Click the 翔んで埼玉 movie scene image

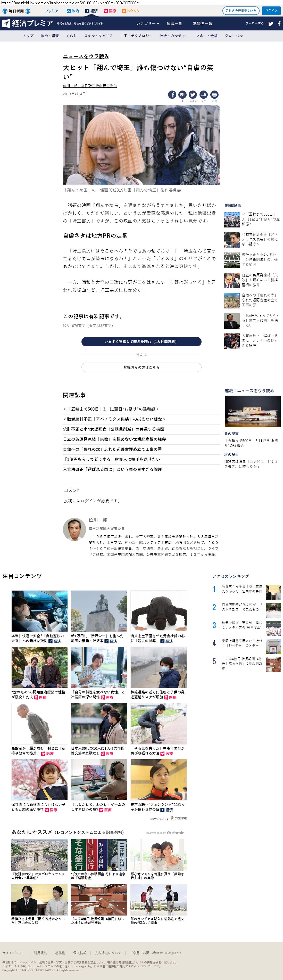tap(141, 145)
